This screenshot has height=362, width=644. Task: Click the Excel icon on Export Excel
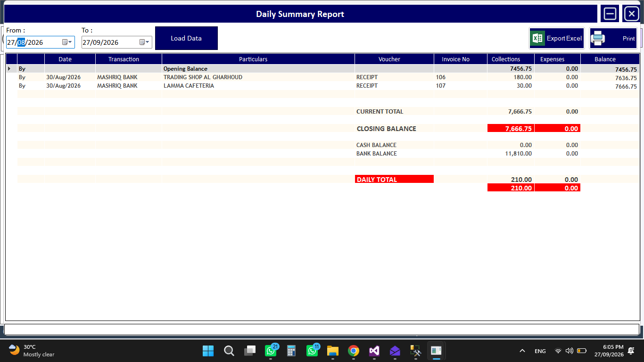tap(538, 38)
